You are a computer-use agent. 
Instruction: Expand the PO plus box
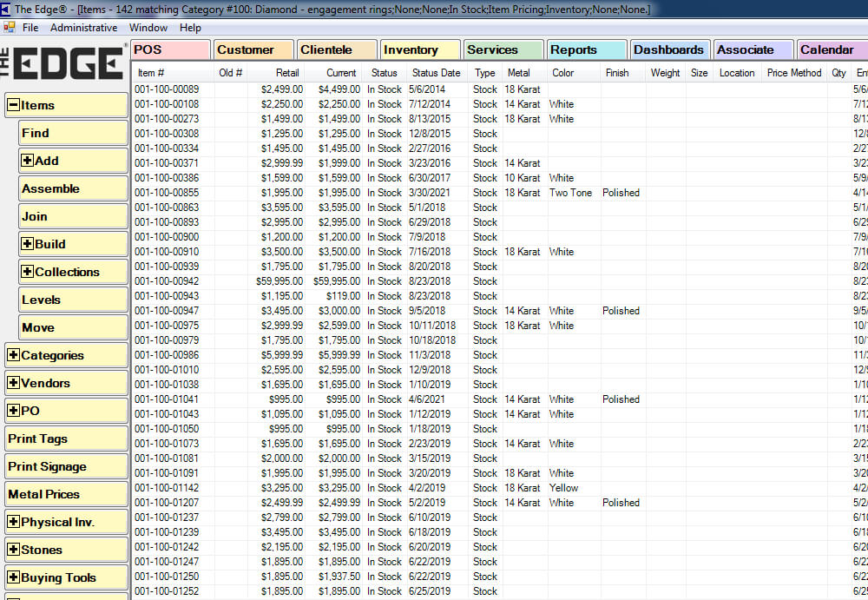click(x=13, y=411)
